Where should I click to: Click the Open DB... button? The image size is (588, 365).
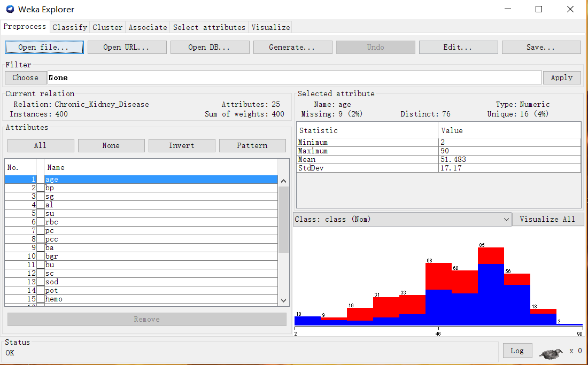pos(210,47)
